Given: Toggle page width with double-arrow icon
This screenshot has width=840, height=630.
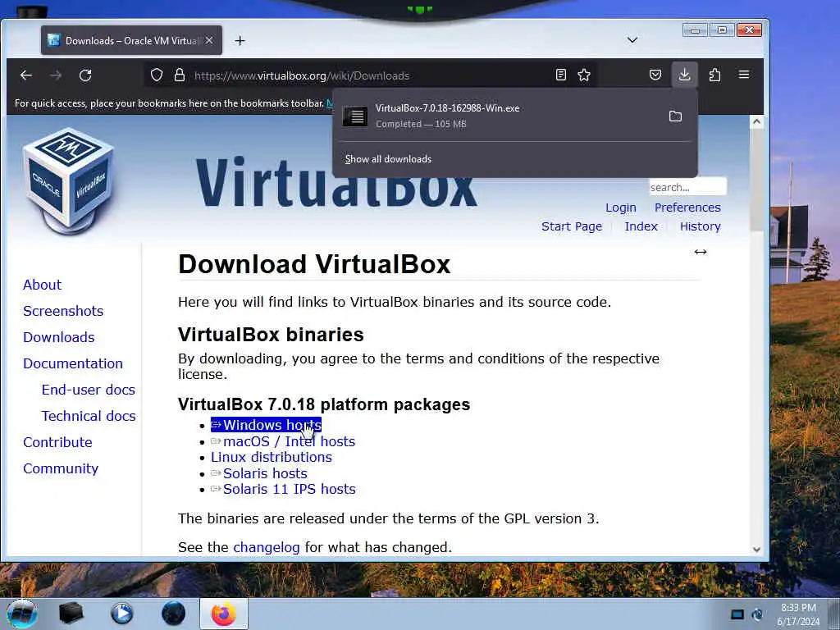Looking at the screenshot, I should click(x=701, y=252).
